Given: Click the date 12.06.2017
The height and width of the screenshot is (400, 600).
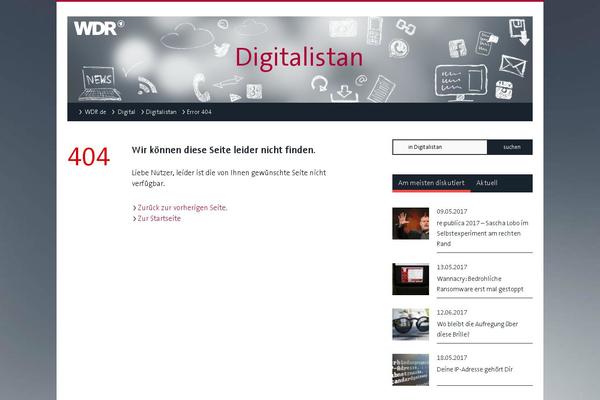Looking at the screenshot, I should (x=452, y=312).
